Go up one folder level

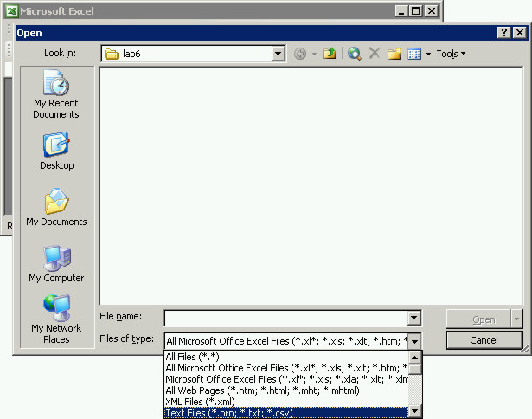[330, 54]
